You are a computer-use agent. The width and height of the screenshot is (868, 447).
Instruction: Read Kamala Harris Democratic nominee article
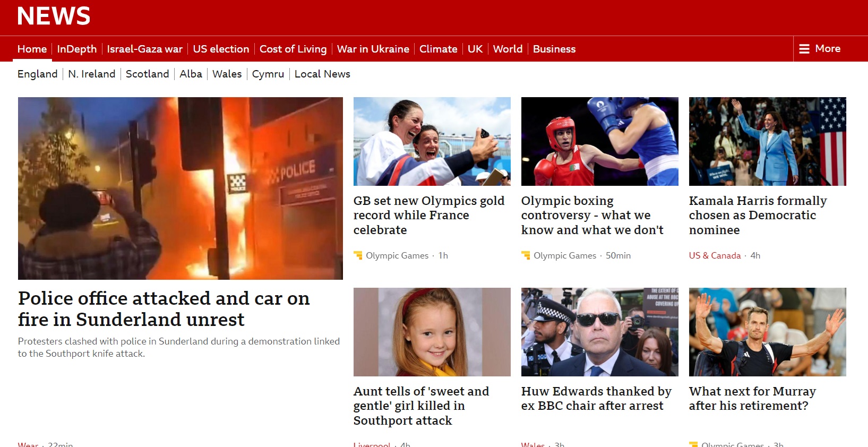point(758,215)
